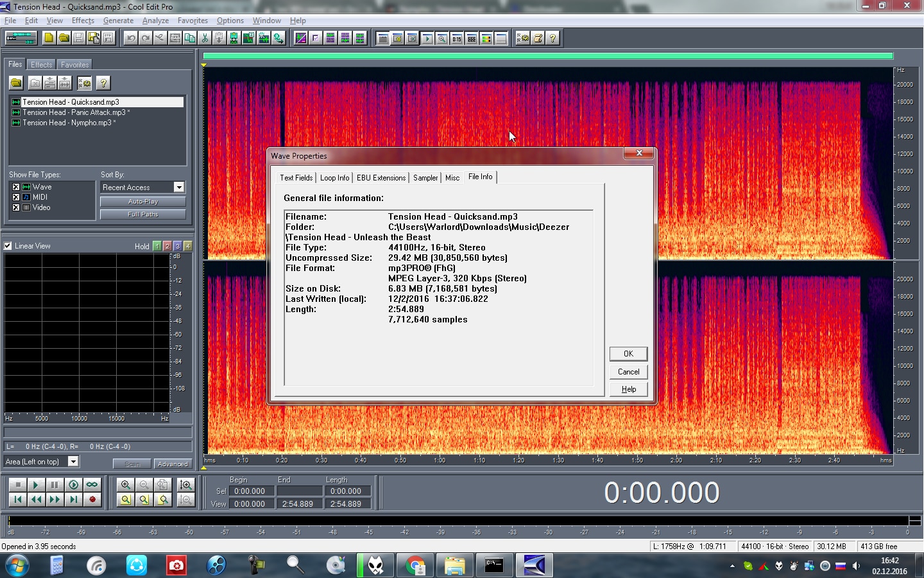
Task: Click the Advanced button in analysis panel
Action: [x=173, y=464]
